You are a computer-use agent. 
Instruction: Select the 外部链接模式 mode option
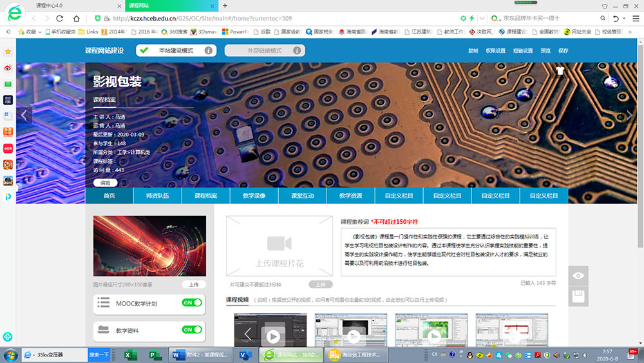tap(264, 50)
